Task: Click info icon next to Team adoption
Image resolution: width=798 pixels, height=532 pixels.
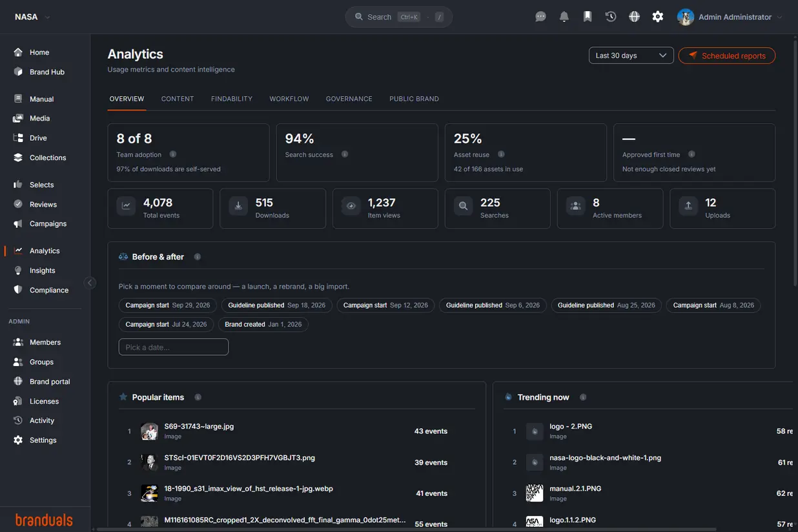Action: click(173, 154)
